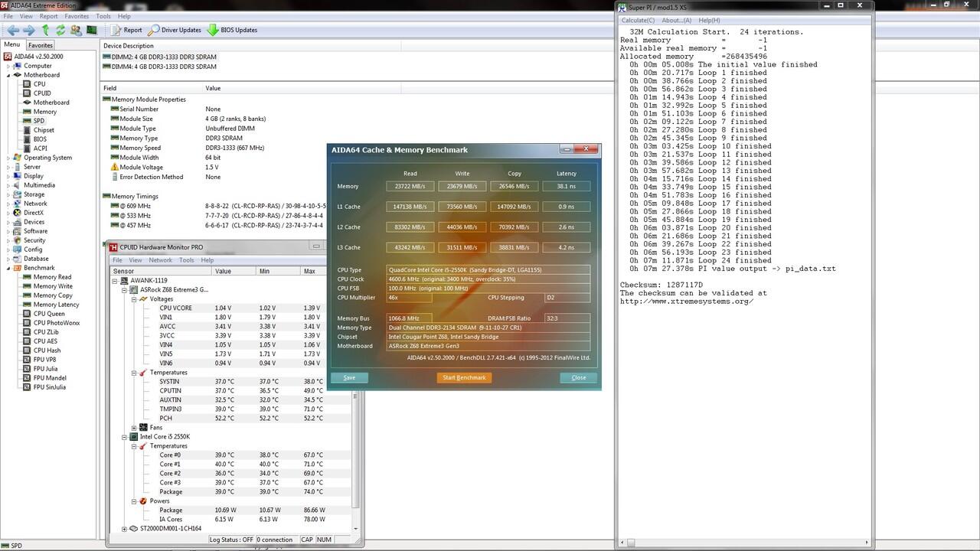Switch to Favorites tab in AIDA64 sidebar

pyautogui.click(x=41, y=45)
